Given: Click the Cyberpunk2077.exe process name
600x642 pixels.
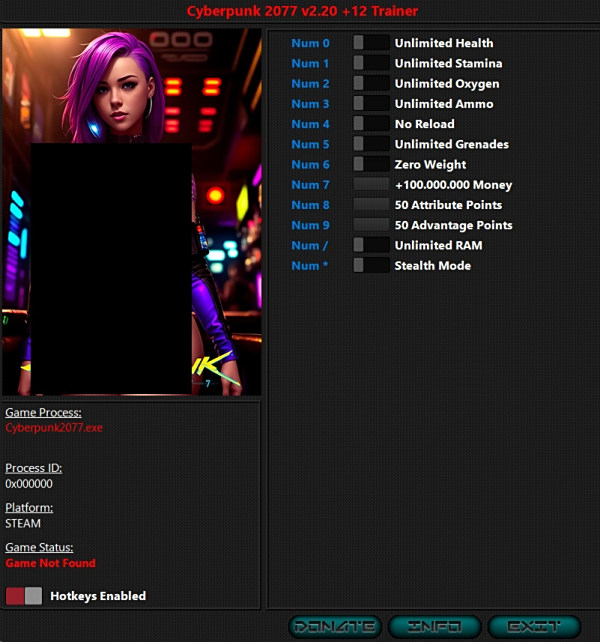Looking at the screenshot, I should coord(54,428).
